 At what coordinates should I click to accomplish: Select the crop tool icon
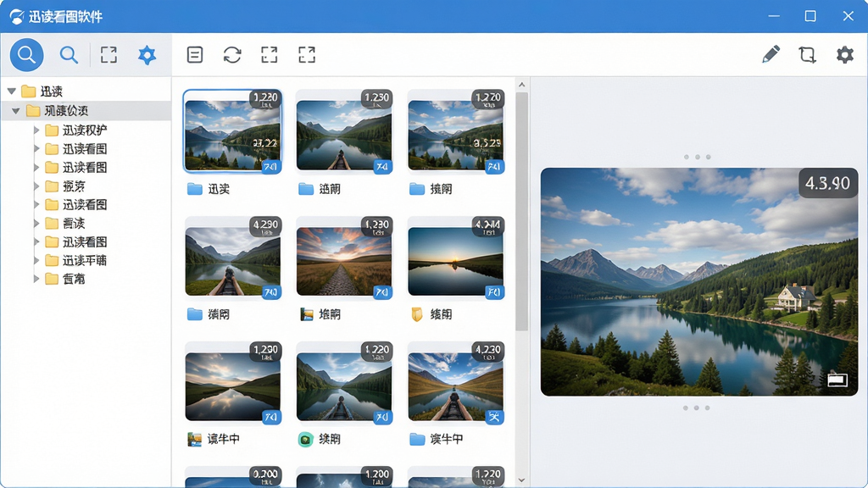point(807,55)
